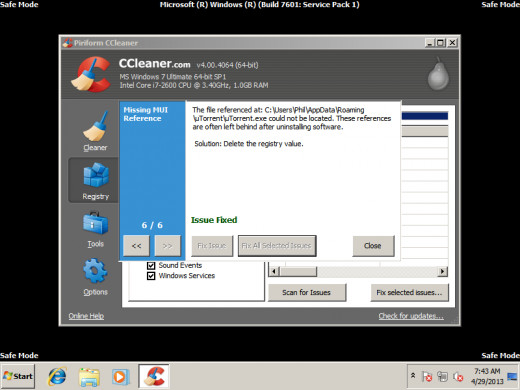520x390 pixels.
Task: Click version text 'v4.00.4064 (64-bit)'
Action: tap(227, 65)
